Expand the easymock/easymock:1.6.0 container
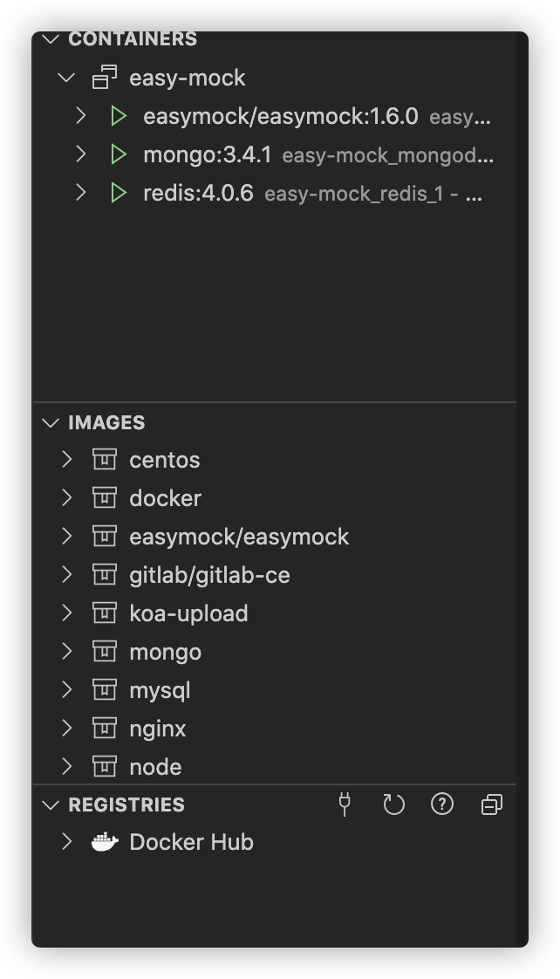This screenshot has width=560, height=979. (81, 116)
